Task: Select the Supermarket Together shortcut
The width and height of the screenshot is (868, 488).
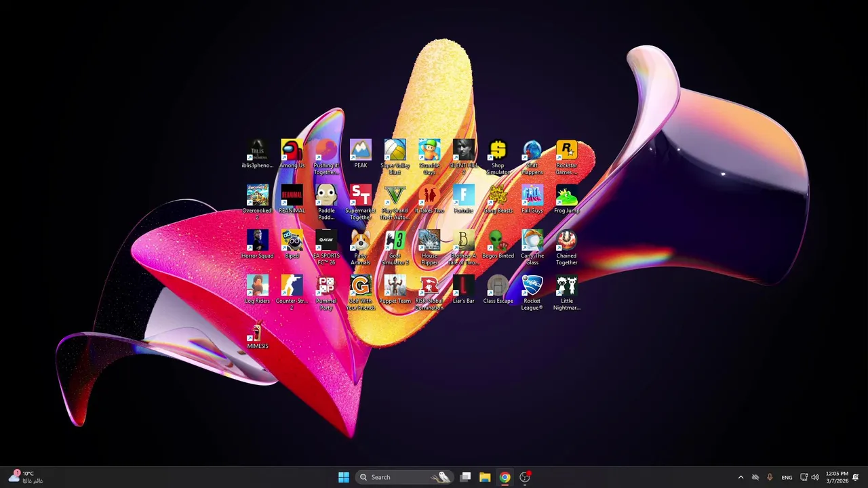Action: tap(360, 202)
